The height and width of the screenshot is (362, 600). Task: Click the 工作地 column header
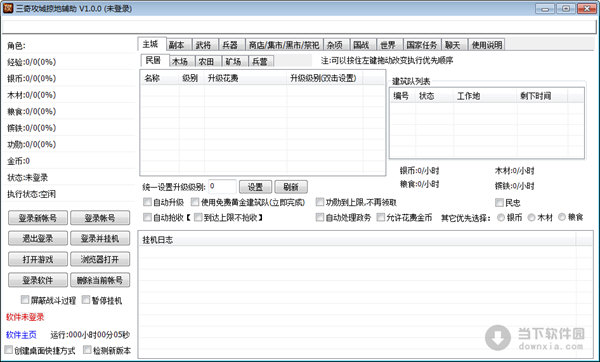click(x=486, y=96)
